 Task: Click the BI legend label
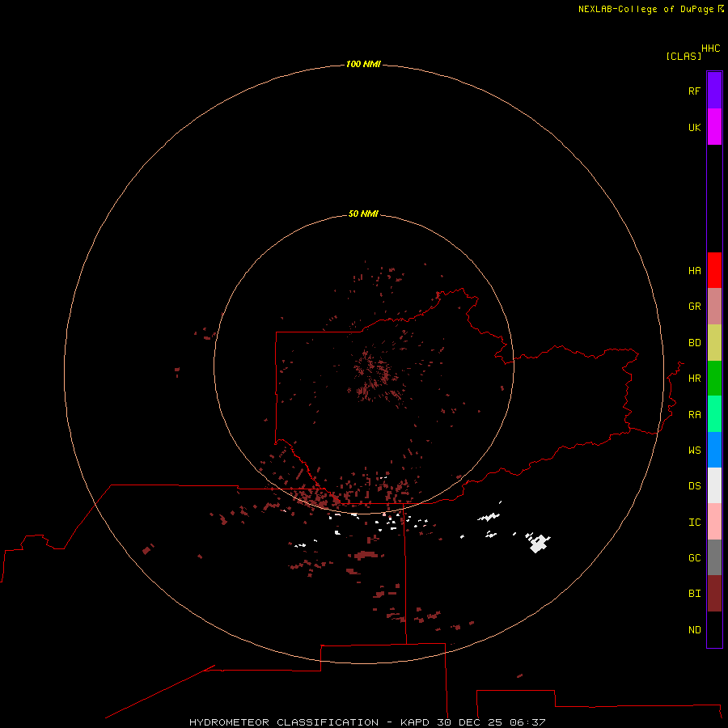click(x=694, y=594)
